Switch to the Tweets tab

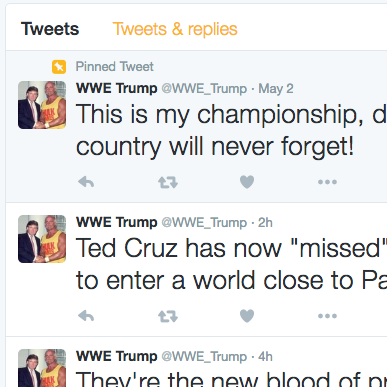(x=50, y=29)
